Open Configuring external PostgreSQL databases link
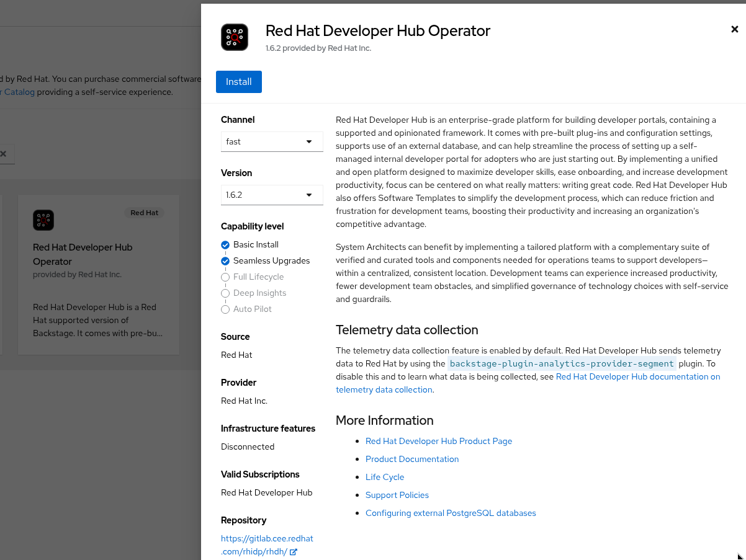The image size is (746, 560). coord(451,513)
